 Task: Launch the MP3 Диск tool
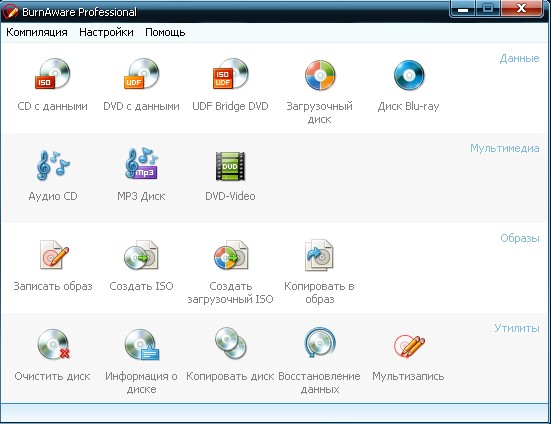[x=141, y=164]
